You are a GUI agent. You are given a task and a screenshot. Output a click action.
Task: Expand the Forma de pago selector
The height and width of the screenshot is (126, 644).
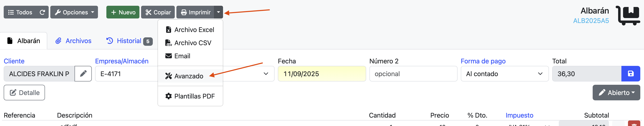(x=504, y=74)
